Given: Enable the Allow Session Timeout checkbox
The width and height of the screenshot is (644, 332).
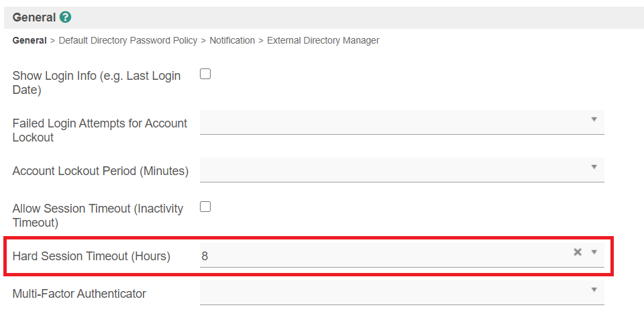Looking at the screenshot, I should point(205,207).
